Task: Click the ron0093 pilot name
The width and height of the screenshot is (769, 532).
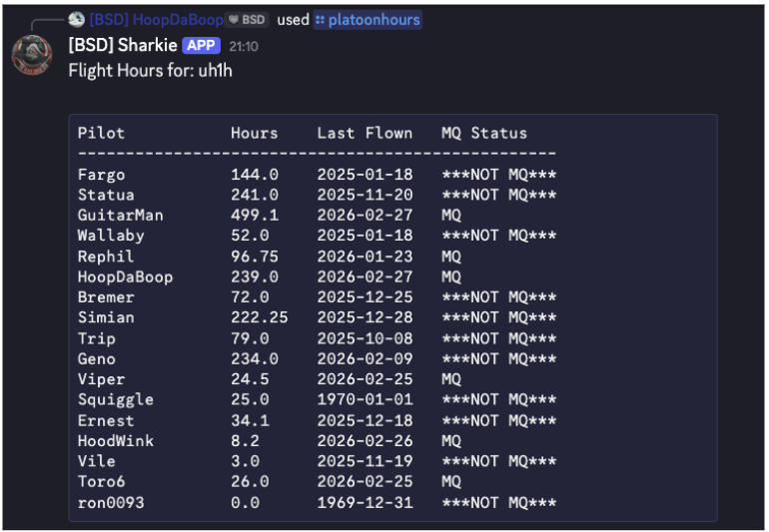Action: (111, 502)
